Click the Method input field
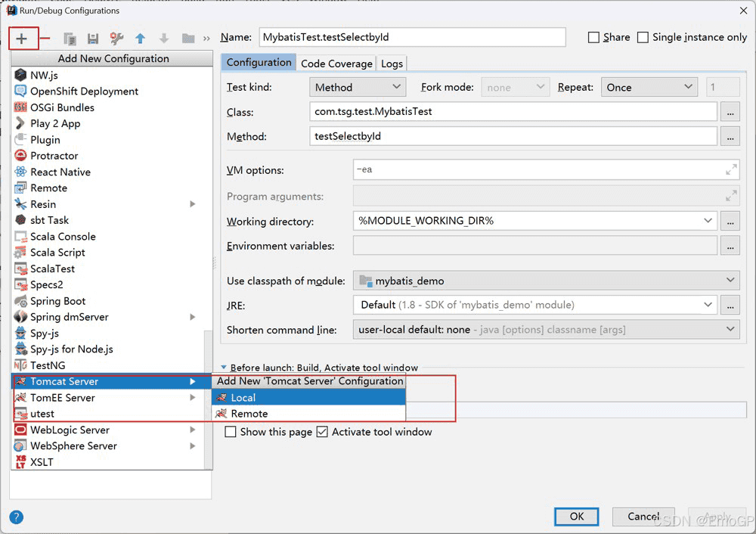The height and width of the screenshot is (534, 756). click(x=513, y=136)
